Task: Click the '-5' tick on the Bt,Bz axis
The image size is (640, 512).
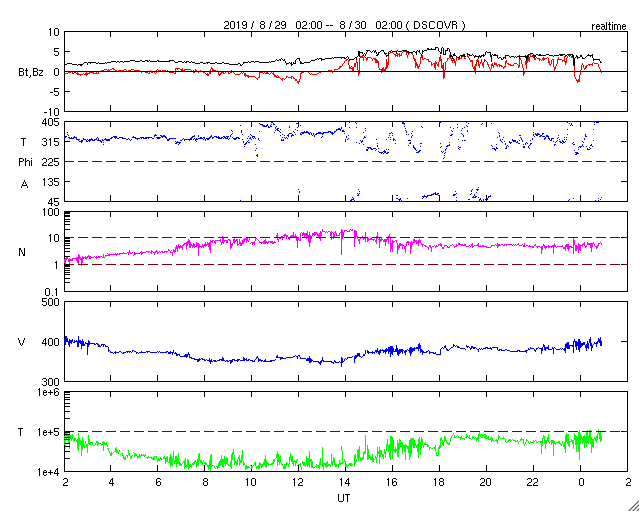Action: (55, 92)
